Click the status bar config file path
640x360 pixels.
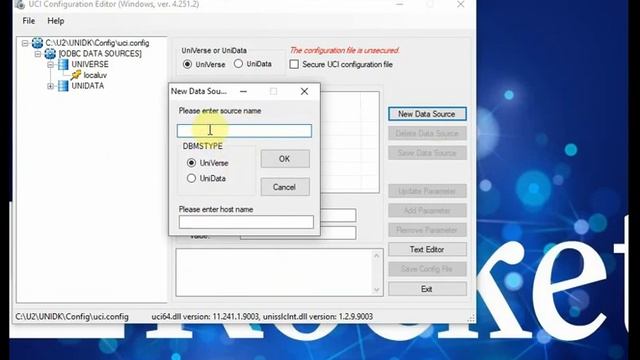pyautogui.click(x=72, y=317)
